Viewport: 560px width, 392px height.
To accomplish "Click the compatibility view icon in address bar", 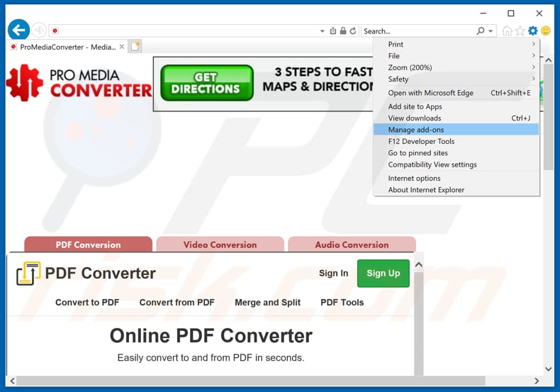I will (x=333, y=31).
